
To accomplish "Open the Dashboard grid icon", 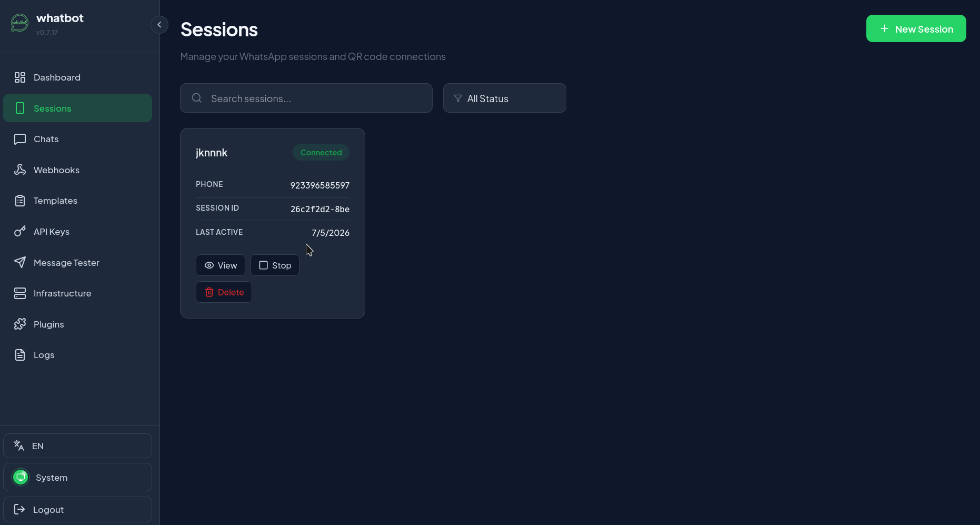I will click(20, 77).
